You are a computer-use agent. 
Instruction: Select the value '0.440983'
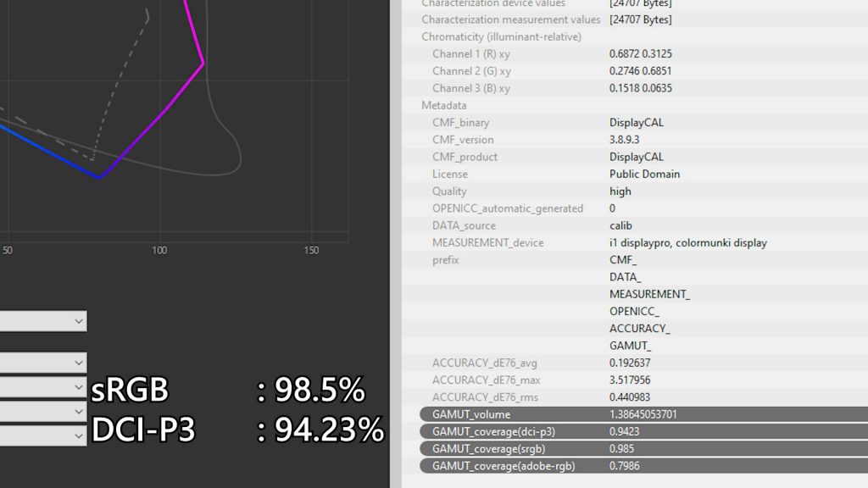pos(630,396)
